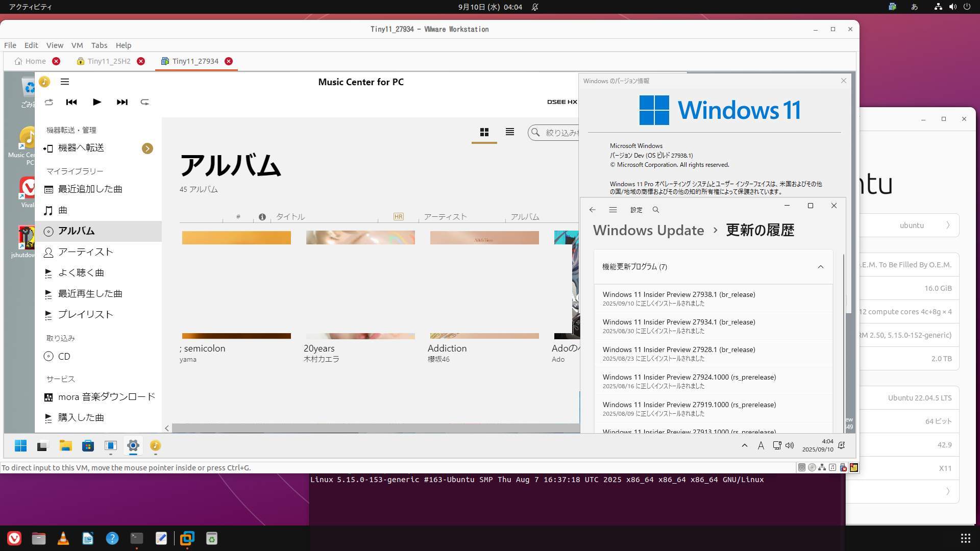Viewport: 980px width, 551px height.
Task: Open mora 音楽ダウンロード service
Action: (106, 397)
